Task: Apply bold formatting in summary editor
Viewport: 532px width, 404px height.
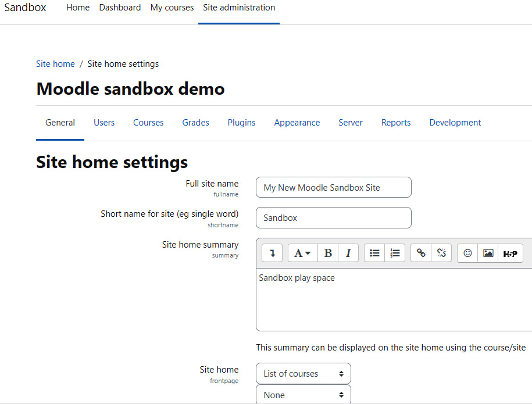Action: tap(328, 253)
